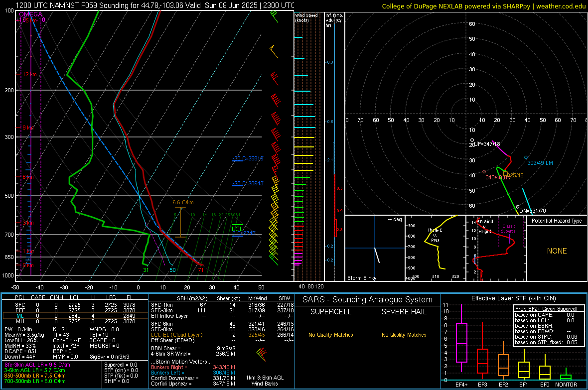Click the DN=331/70 hodograph label

click(x=533, y=211)
